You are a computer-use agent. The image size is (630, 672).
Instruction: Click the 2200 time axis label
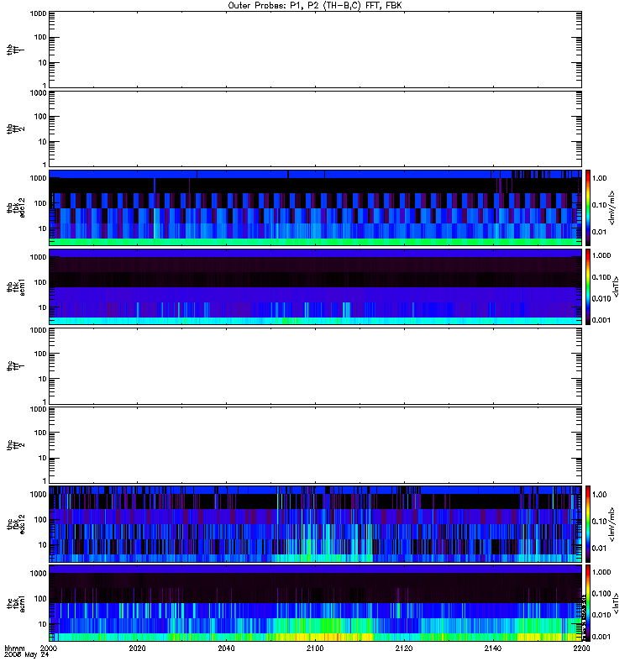(x=581, y=648)
